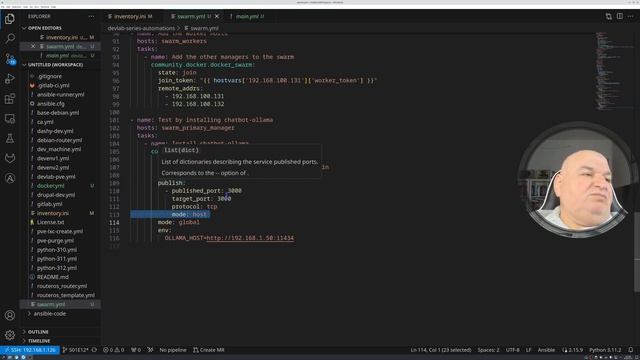Click hosts: swarm_primary_manager on line 102
The height and width of the screenshot is (360, 640).
(x=185, y=128)
